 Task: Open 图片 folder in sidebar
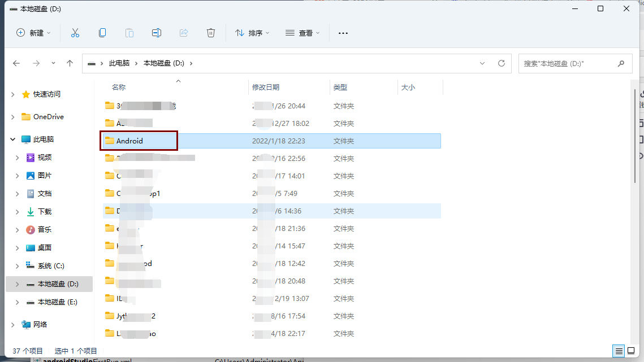point(45,176)
